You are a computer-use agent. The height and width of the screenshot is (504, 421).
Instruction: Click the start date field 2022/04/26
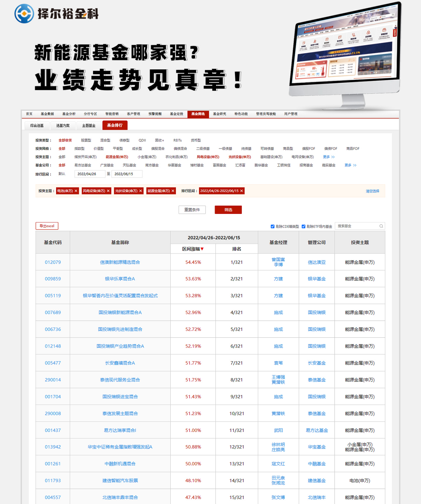click(90, 174)
